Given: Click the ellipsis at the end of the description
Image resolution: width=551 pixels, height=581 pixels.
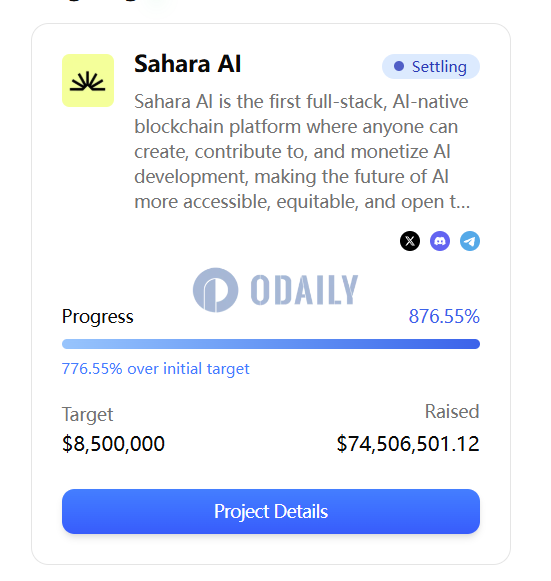Looking at the screenshot, I should pos(463,202).
